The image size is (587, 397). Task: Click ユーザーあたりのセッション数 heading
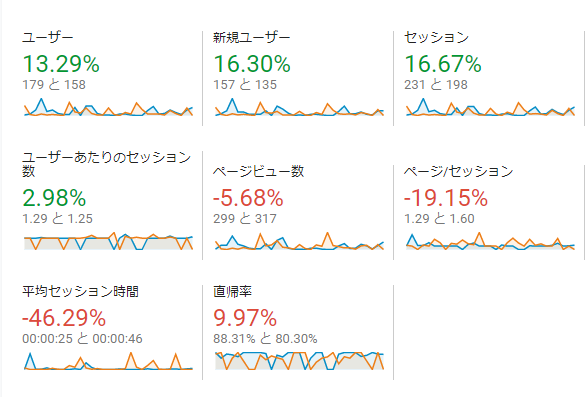pyautogui.click(x=107, y=164)
